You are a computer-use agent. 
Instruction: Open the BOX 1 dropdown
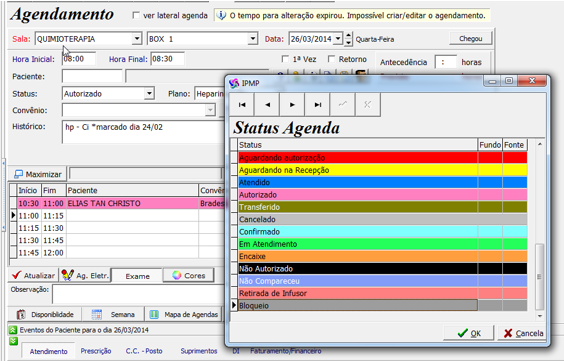tap(253, 38)
